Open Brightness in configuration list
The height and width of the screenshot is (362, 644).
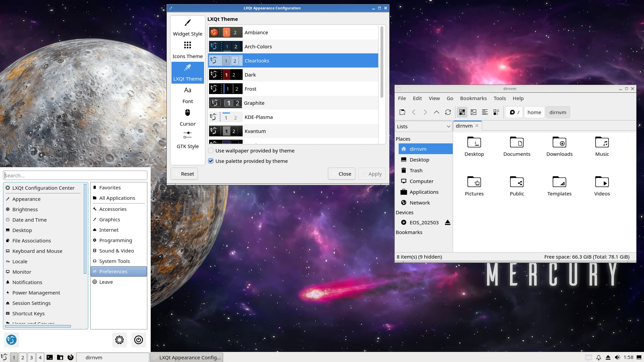point(44,209)
